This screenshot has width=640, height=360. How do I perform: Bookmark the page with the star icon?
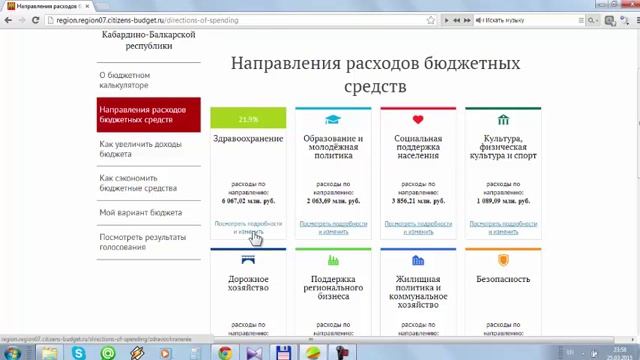pyautogui.click(x=431, y=20)
